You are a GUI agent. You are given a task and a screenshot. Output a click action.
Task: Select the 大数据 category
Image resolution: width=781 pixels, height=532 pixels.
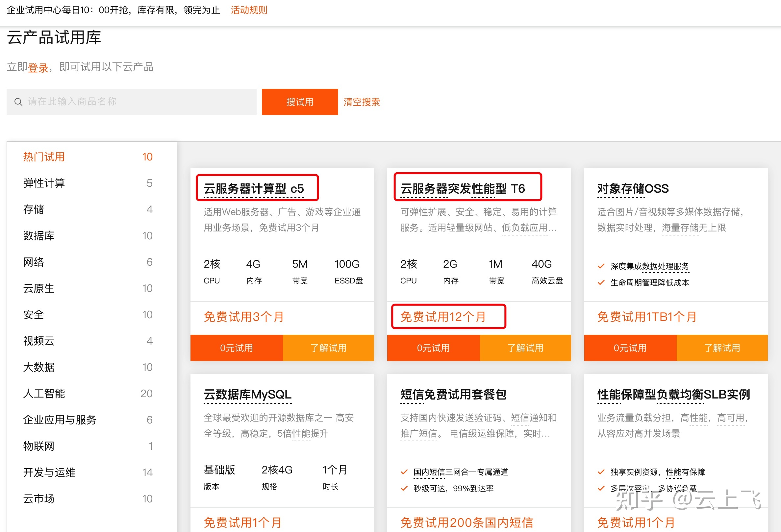coord(88,367)
